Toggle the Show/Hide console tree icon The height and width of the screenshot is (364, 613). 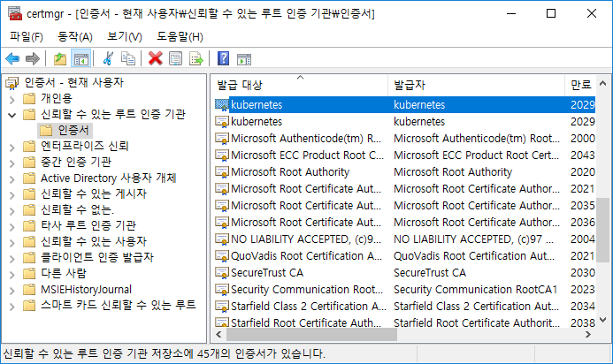point(80,59)
